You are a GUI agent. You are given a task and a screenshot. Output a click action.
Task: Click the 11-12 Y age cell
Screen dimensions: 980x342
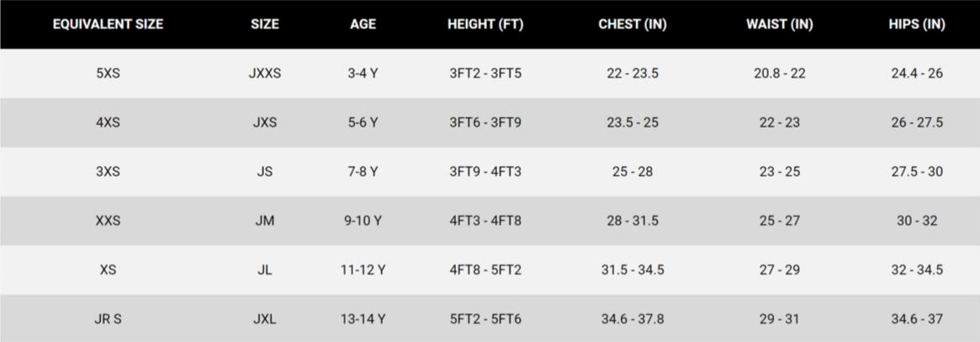pos(363,270)
